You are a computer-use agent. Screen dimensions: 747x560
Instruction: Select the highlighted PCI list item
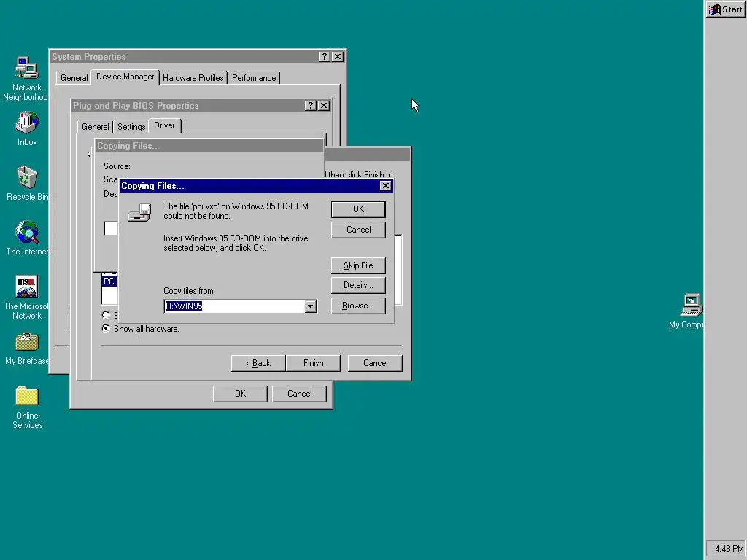coord(110,281)
